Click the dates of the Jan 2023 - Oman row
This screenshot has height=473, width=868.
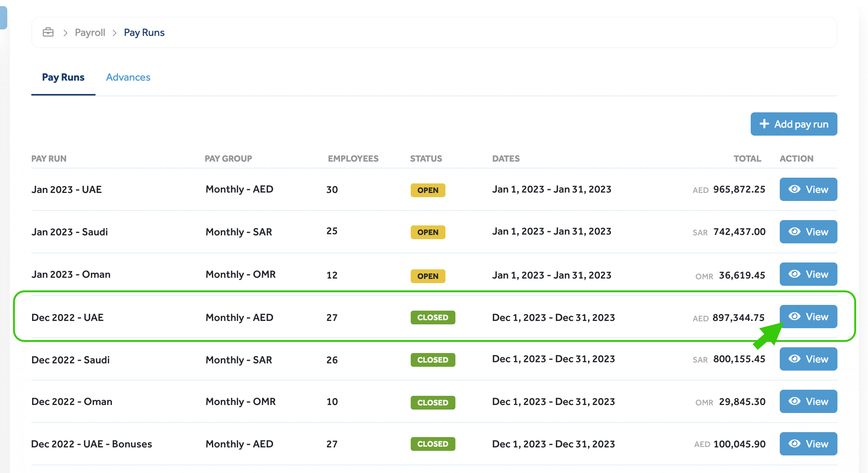[552, 275]
